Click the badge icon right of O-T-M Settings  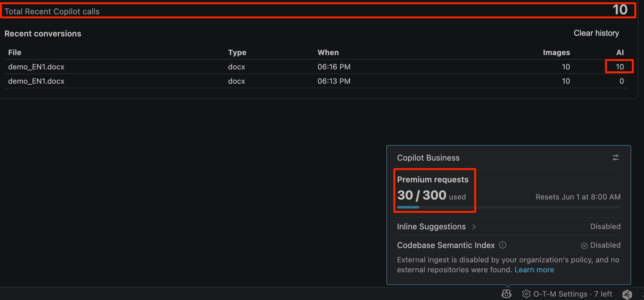pyautogui.click(x=627, y=294)
